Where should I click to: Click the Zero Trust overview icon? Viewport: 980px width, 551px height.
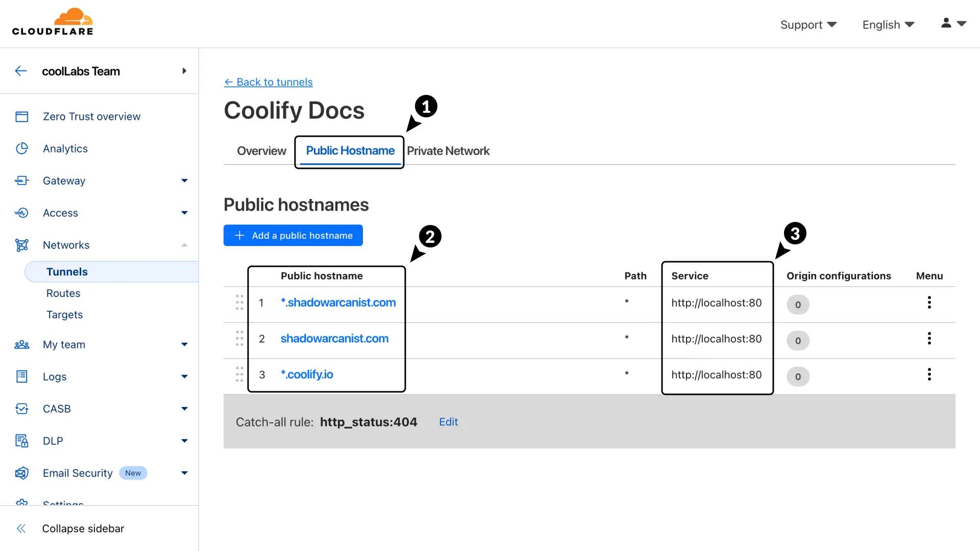21,117
